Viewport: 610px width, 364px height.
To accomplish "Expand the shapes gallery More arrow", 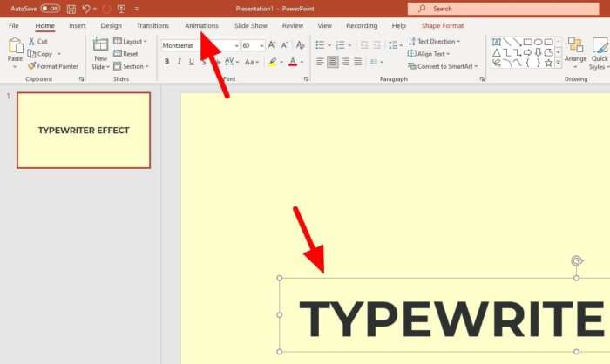I will click(559, 63).
